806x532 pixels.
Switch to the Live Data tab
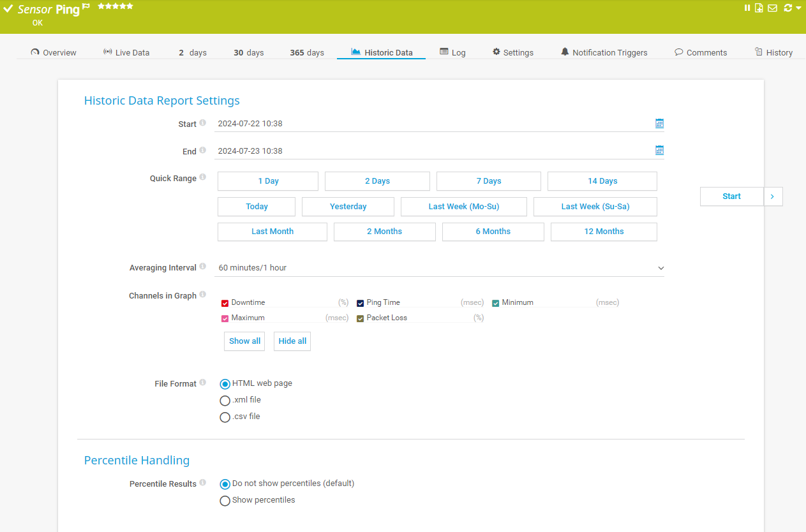pos(126,52)
